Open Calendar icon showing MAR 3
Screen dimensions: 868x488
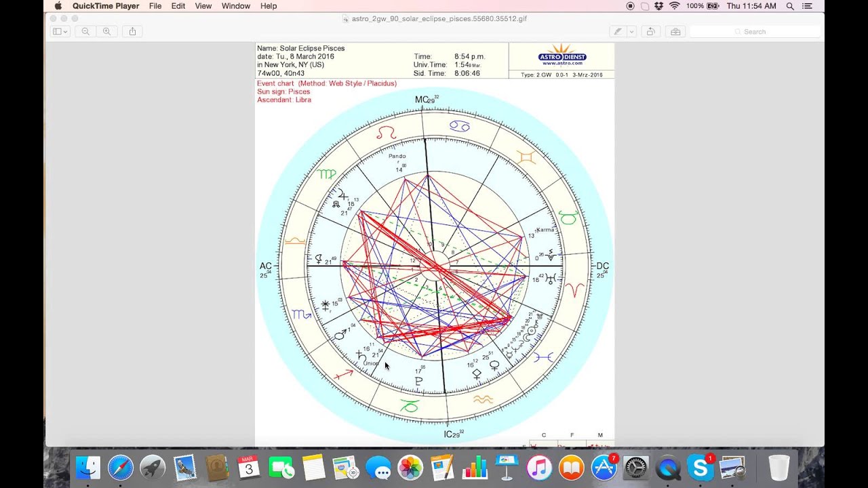tap(249, 468)
